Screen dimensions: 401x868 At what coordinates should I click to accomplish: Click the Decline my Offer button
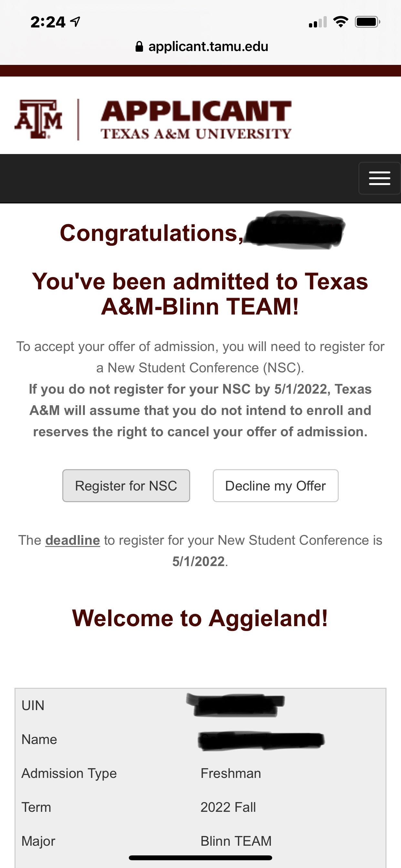[275, 486]
